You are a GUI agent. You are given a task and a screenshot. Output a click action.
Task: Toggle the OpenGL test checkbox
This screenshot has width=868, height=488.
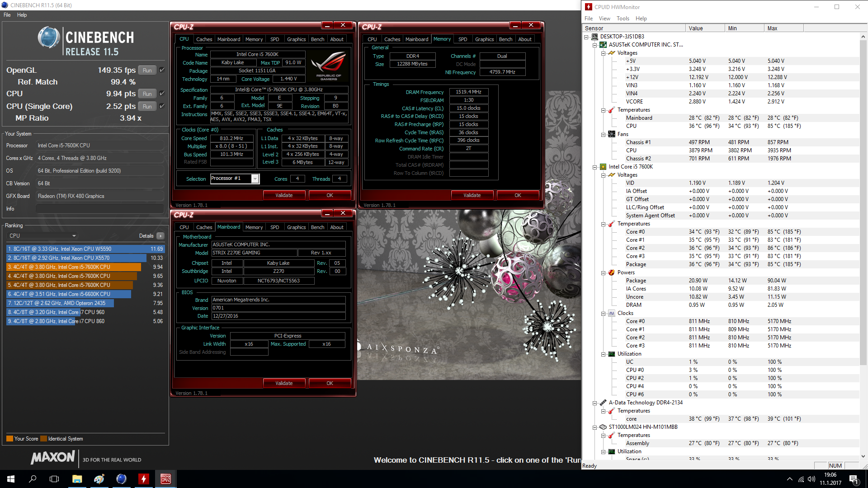click(162, 70)
